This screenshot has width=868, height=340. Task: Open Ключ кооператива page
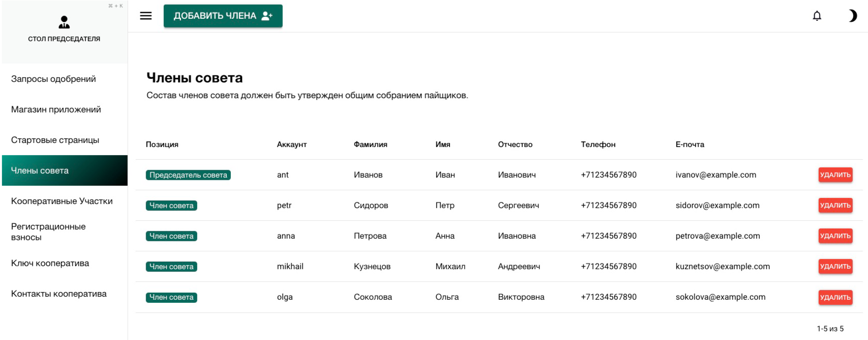tap(50, 263)
